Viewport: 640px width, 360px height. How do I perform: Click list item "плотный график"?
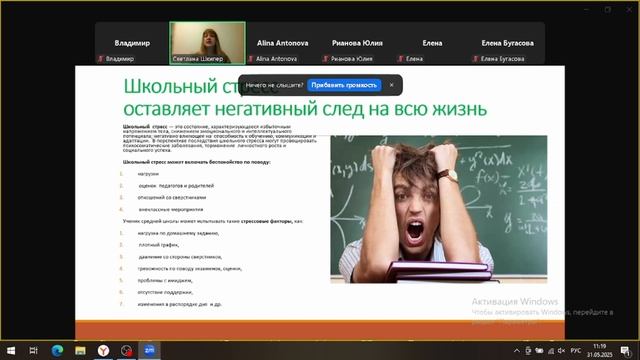click(x=158, y=245)
